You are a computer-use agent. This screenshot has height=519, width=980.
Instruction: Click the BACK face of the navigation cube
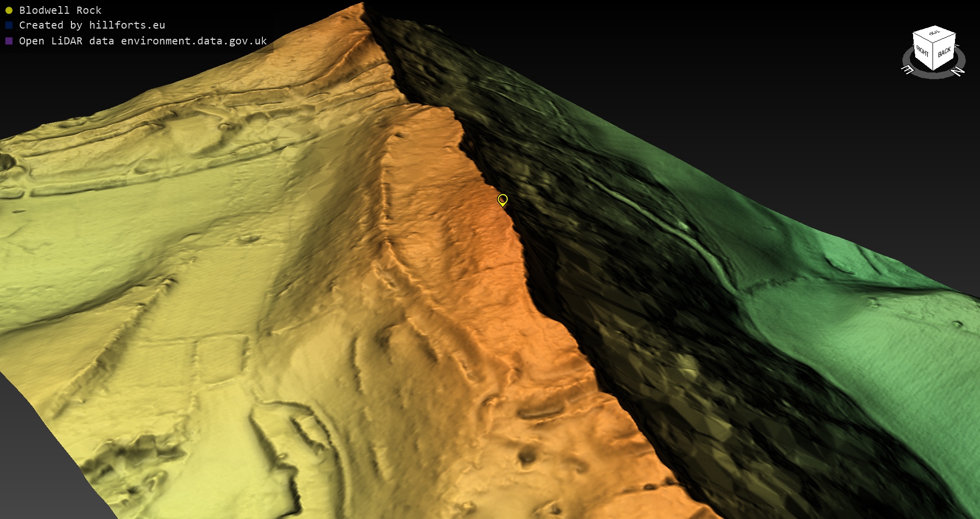pos(944,52)
